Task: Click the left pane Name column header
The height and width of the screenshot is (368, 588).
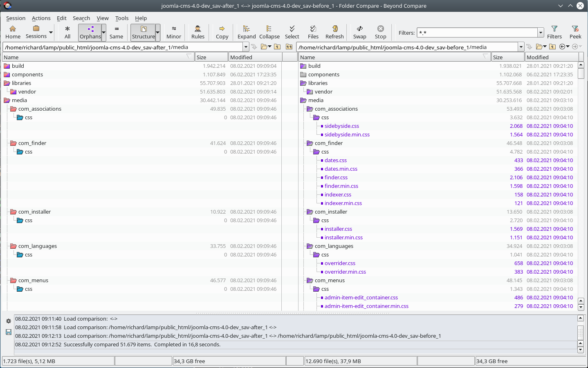Action: point(98,57)
